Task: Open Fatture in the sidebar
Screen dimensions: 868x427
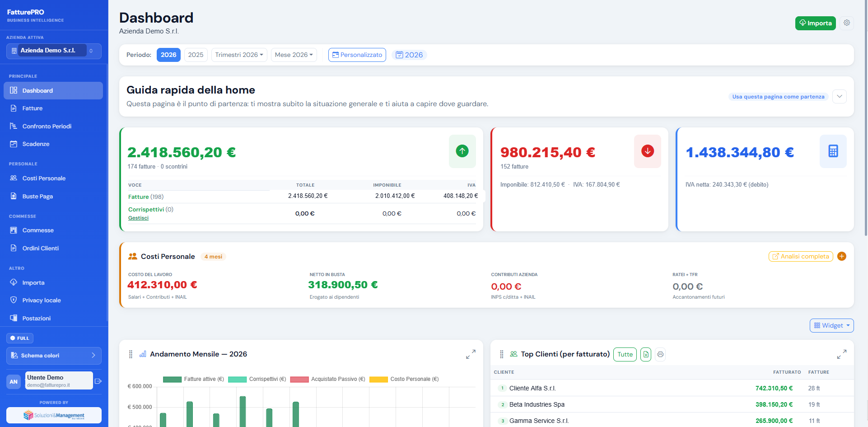Action: 53,108
